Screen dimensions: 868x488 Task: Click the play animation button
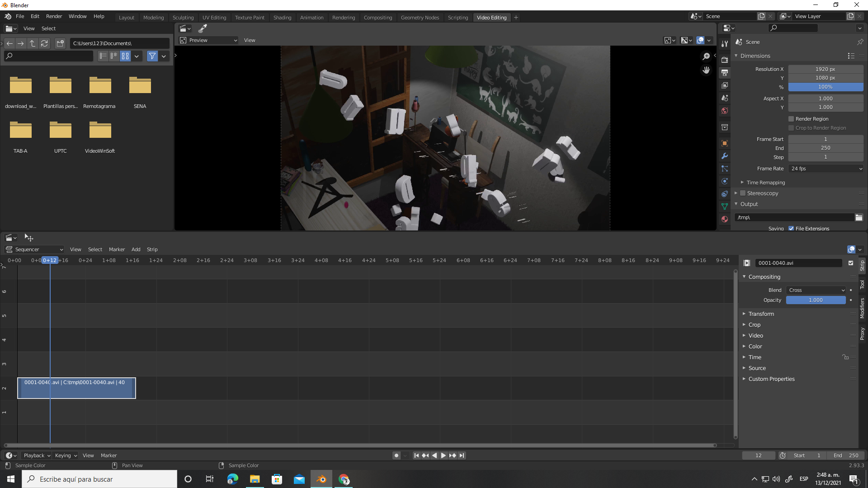443,455
